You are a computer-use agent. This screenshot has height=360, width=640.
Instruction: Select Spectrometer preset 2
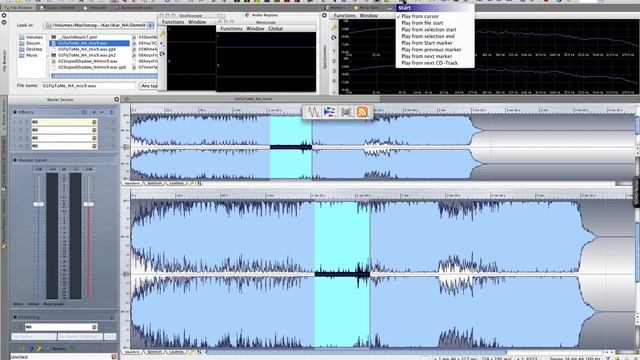tap(334, 61)
